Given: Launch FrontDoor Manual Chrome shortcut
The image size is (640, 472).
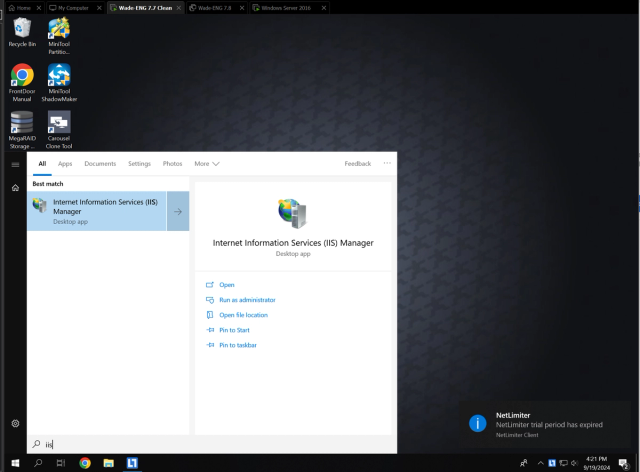Looking at the screenshot, I should (x=22, y=82).
